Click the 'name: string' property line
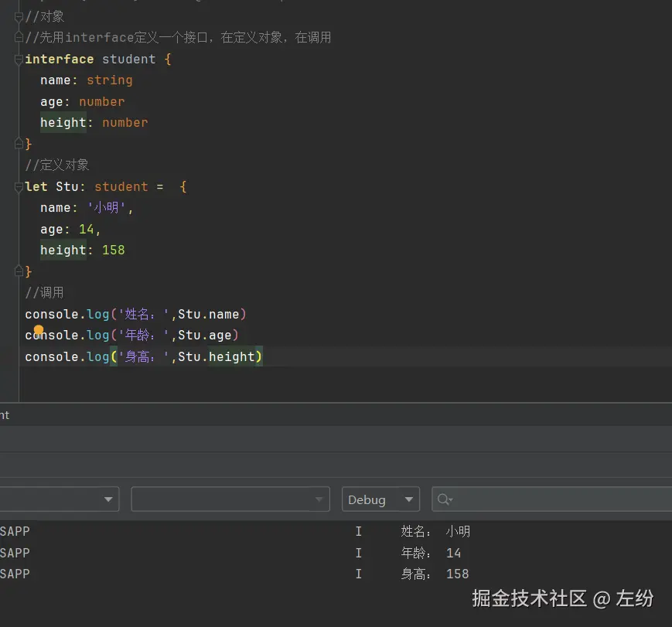672x627 pixels. (x=86, y=80)
